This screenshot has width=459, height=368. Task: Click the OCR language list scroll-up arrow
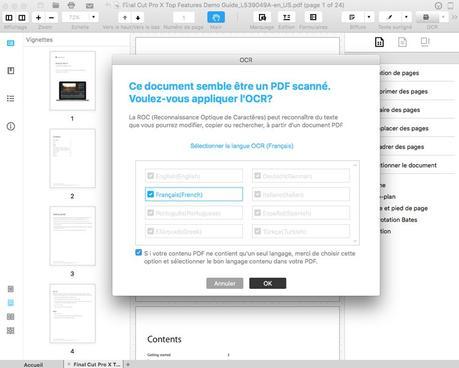[355, 165]
